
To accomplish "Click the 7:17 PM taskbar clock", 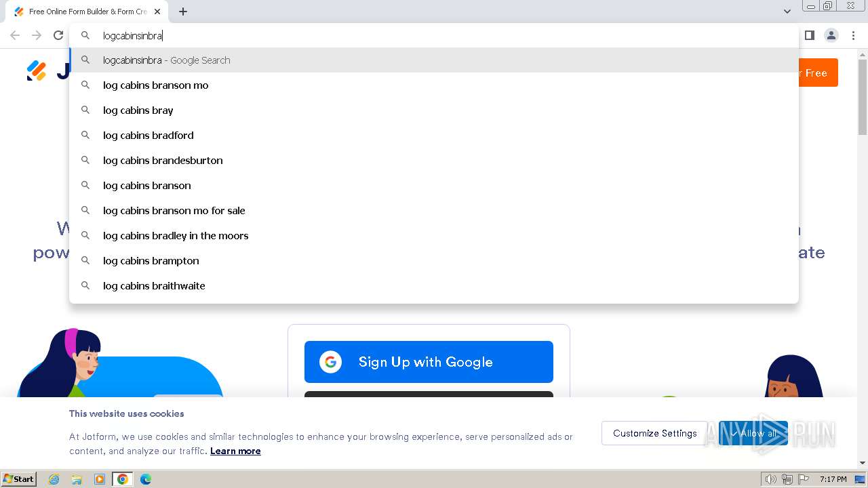I will tap(833, 479).
